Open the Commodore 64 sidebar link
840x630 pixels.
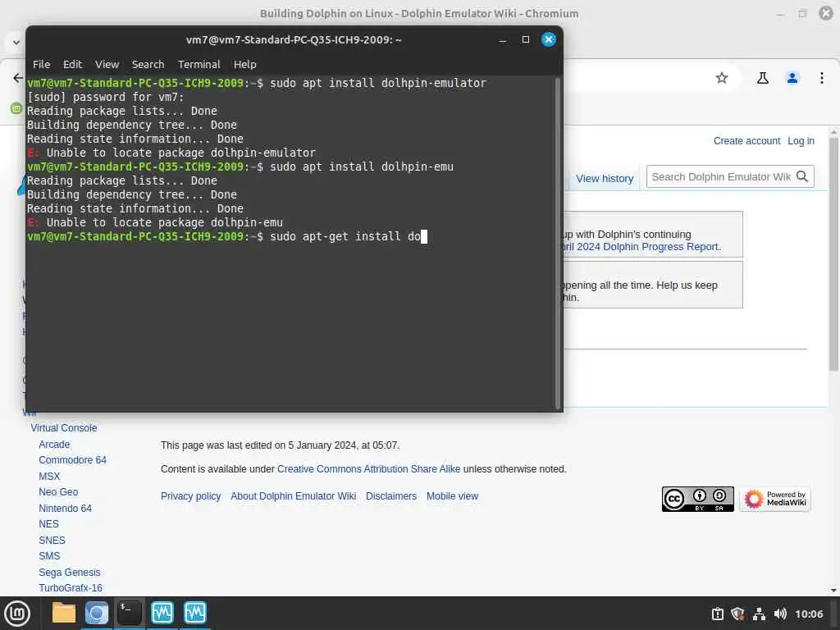click(72, 459)
